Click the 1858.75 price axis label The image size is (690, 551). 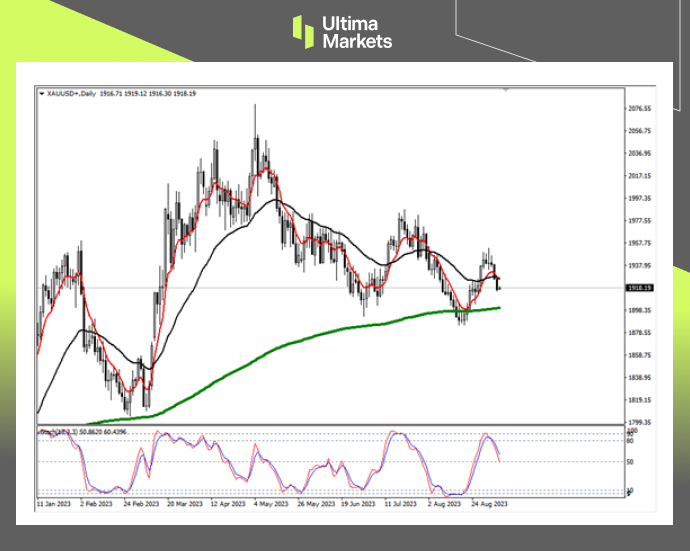tap(638, 355)
